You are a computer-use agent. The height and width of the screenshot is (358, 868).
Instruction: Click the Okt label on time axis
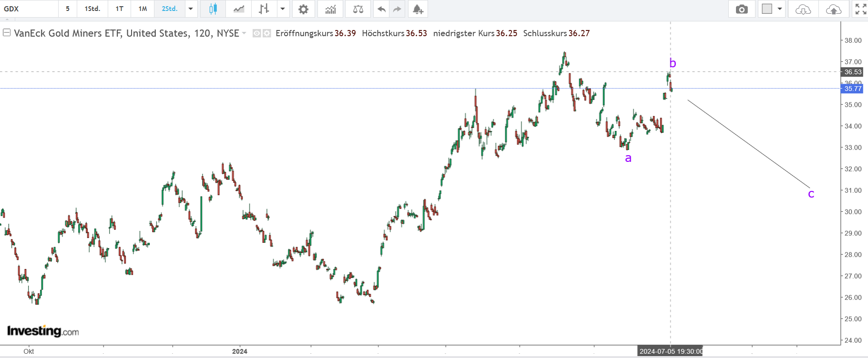point(29,351)
